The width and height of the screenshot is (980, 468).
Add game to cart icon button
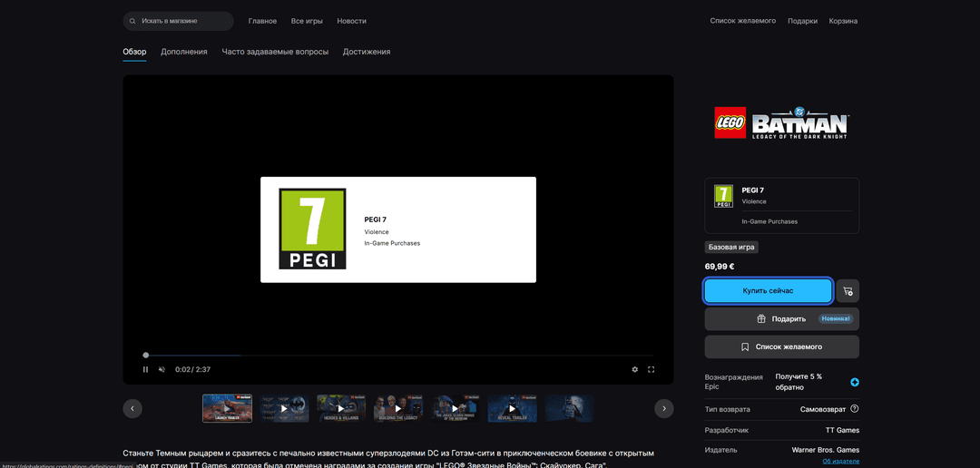click(848, 291)
